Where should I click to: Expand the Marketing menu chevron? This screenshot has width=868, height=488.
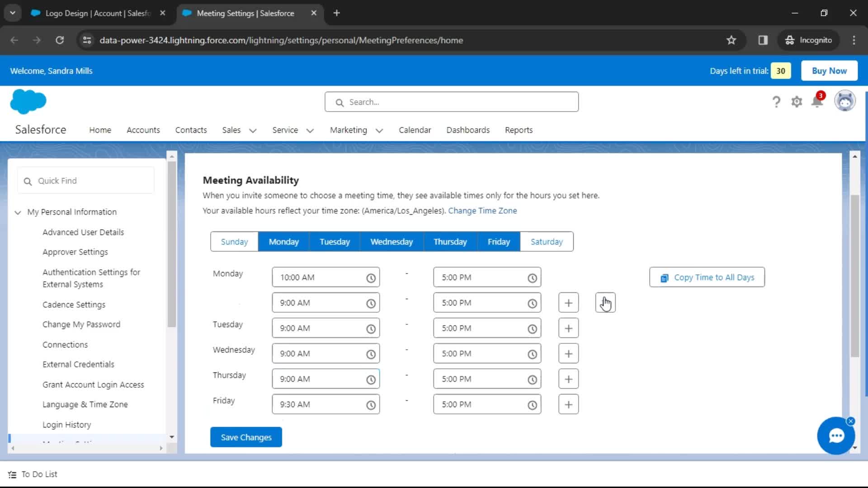click(379, 131)
